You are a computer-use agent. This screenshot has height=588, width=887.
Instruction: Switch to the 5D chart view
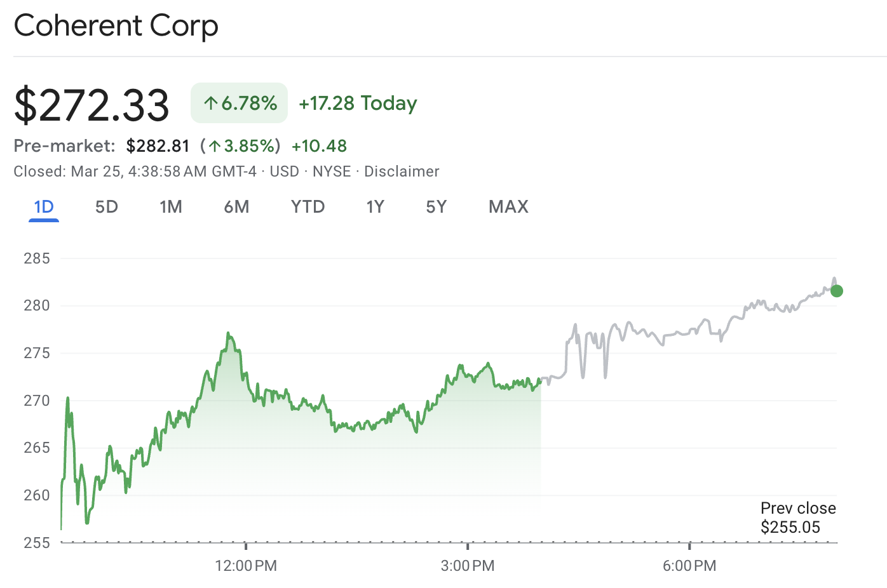tap(106, 206)
